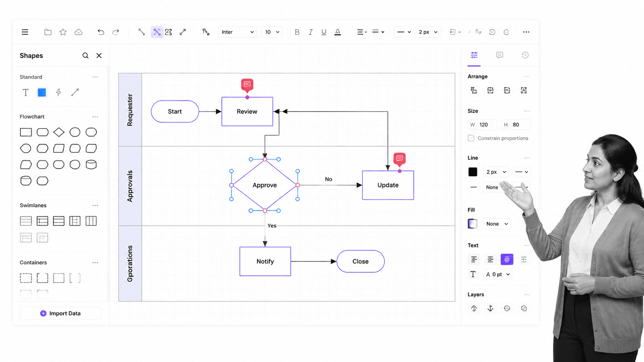Select the Text shape tool
Image resolution: width=644 pixels, height=362 pixels.
click(25, 92)
